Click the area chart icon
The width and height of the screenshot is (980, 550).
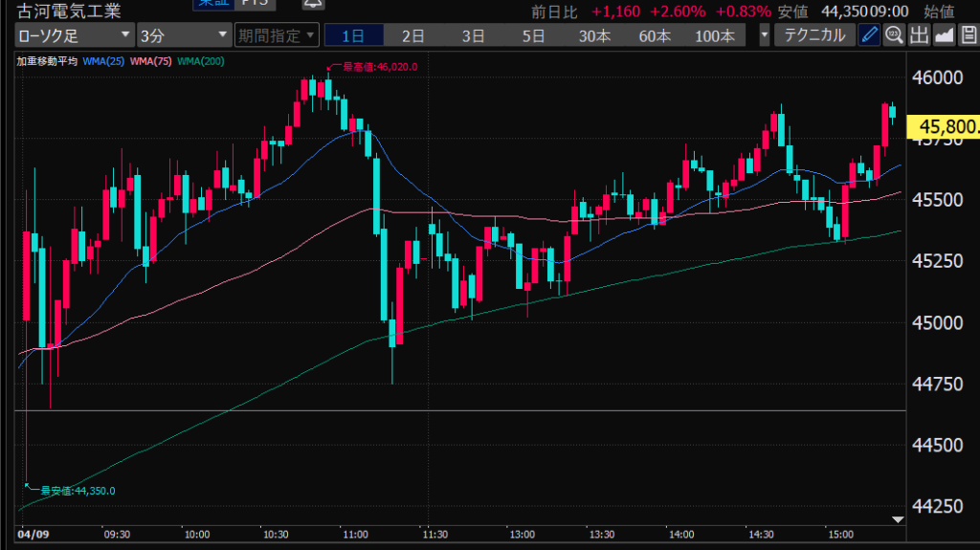[x=944, y=36]
